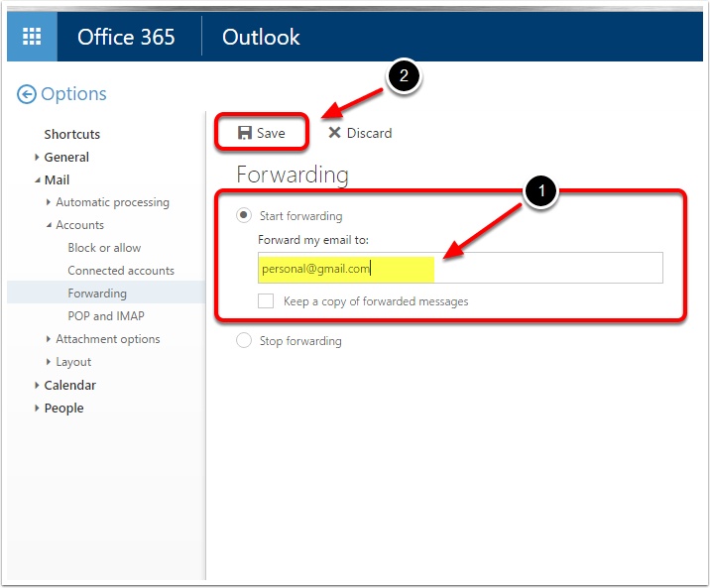The height and width of the screenshot is (588, 710).
Task: Click the Forwarding page heading
Action: click(293, 175)
